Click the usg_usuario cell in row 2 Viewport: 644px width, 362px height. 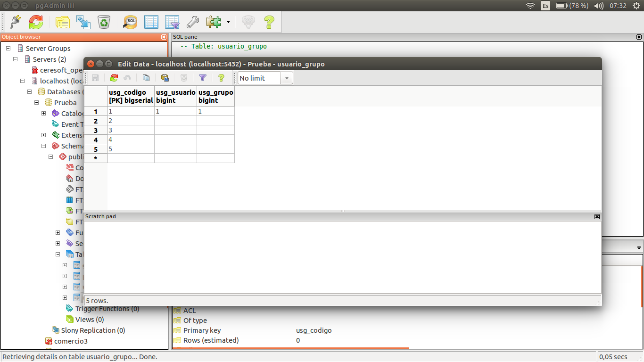[x=175, y=121]
